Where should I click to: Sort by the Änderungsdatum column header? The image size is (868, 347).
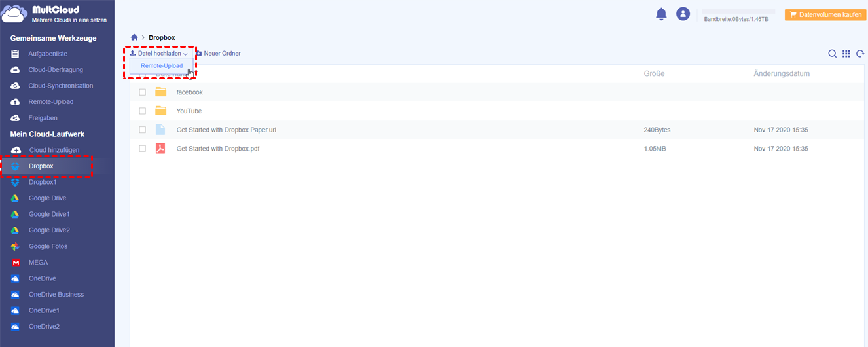point(782,74)
